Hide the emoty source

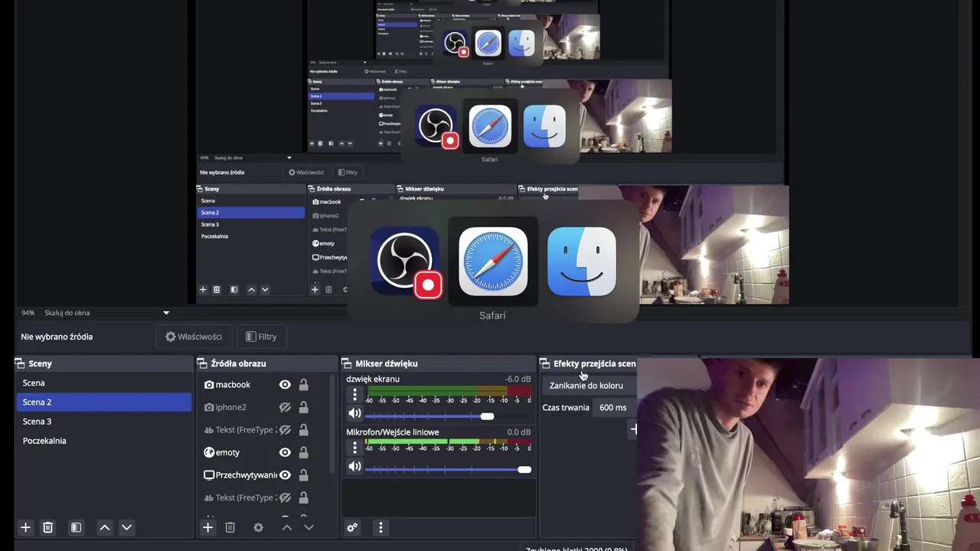(285, 452)
